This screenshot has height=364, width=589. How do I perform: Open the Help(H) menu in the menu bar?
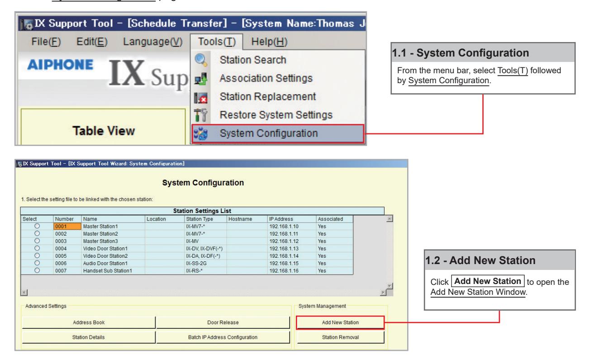pyautogui.click(x=269, y=41)
